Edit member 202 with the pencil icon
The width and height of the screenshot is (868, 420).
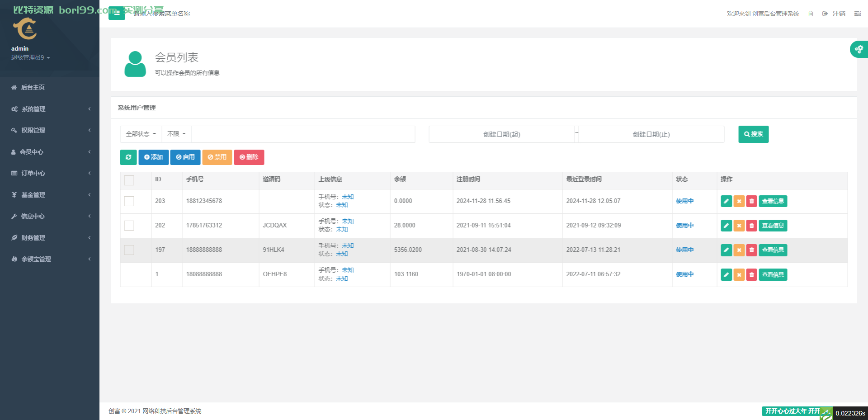(726, 226)
